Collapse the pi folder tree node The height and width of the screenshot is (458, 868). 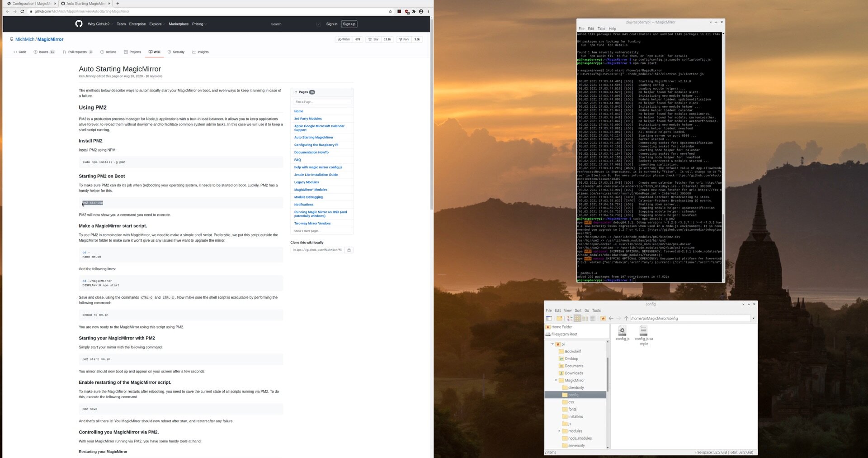[552, 344]
